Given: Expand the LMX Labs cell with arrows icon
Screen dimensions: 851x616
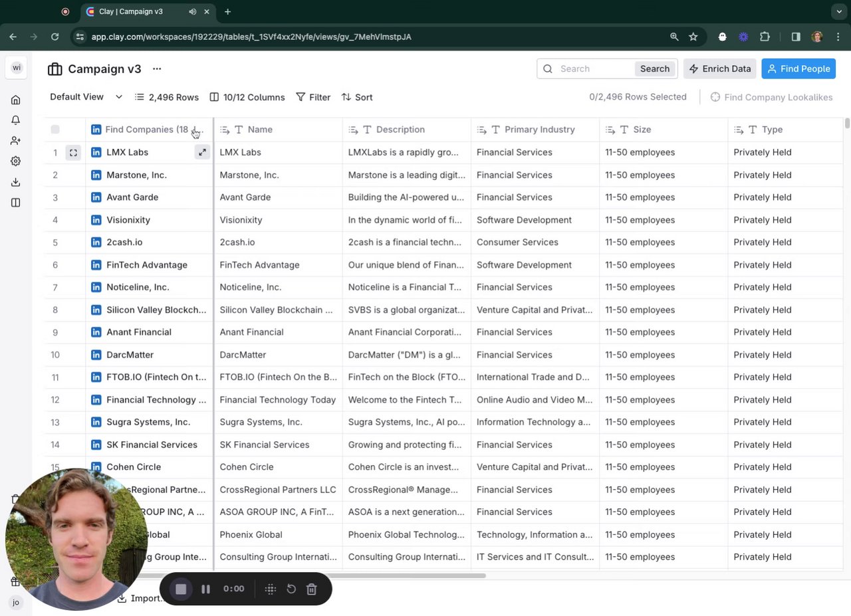Looking at the screenshot, I should point(202,152).
